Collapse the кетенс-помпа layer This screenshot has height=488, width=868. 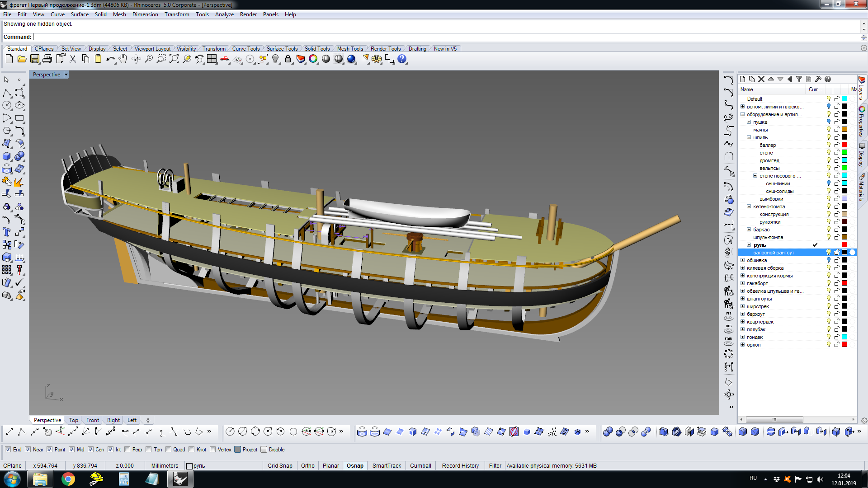tap(749, 206)
